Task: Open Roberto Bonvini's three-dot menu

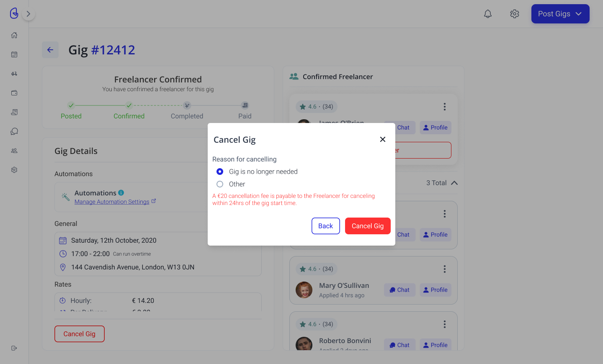Action: point(445,324)
